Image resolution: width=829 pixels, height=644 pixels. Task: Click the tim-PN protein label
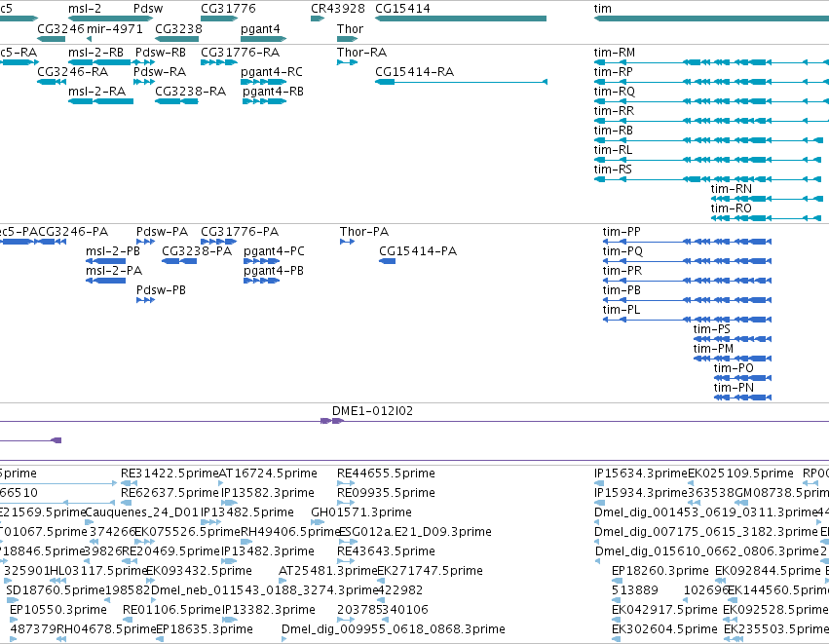[x=734, y=389]
